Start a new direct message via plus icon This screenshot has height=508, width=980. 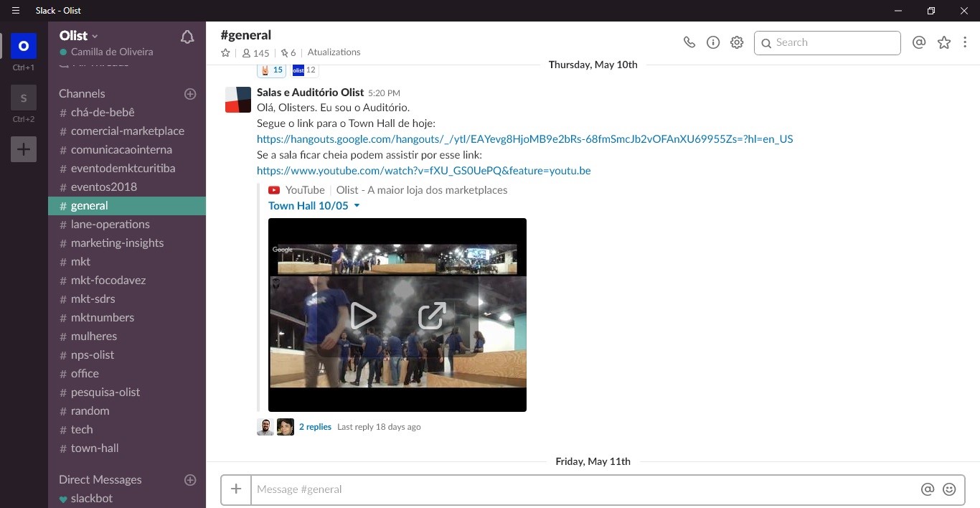[x=190, y=480]
